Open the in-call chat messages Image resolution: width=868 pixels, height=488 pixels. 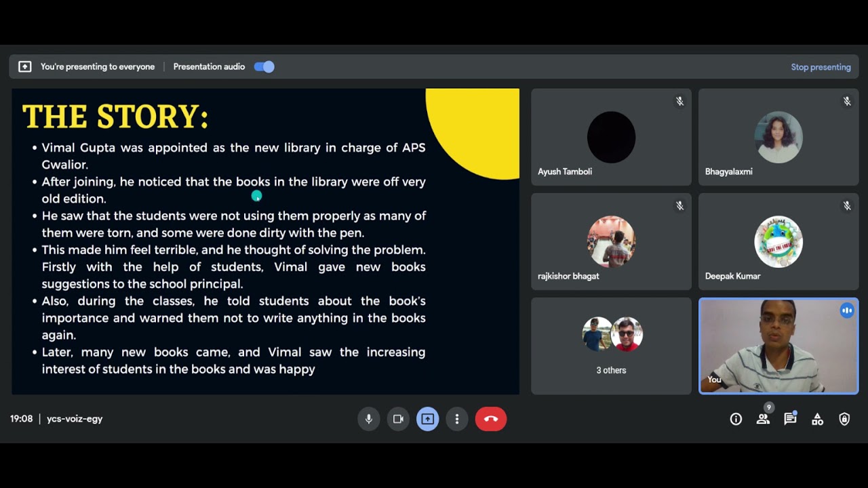[x=790, y=420]
